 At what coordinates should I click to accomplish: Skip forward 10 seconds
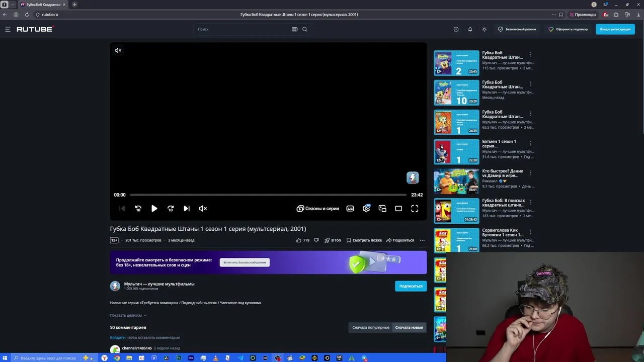tap(171, 209)
